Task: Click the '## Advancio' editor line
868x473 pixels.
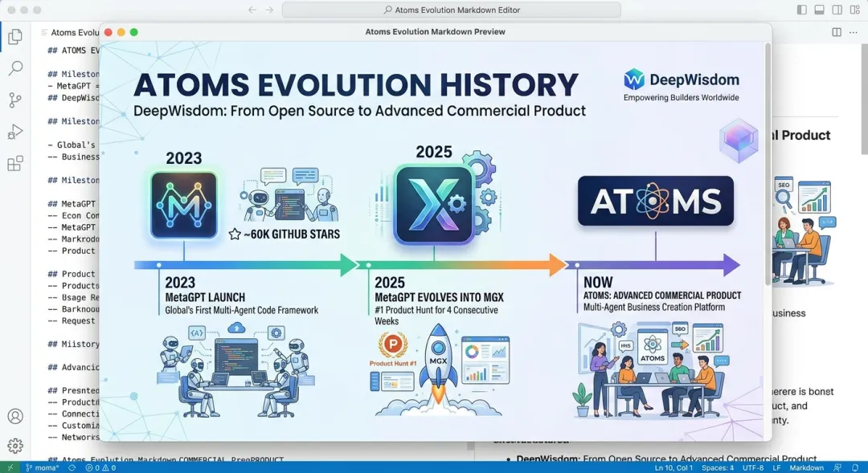Action: [x=74, y=367]
